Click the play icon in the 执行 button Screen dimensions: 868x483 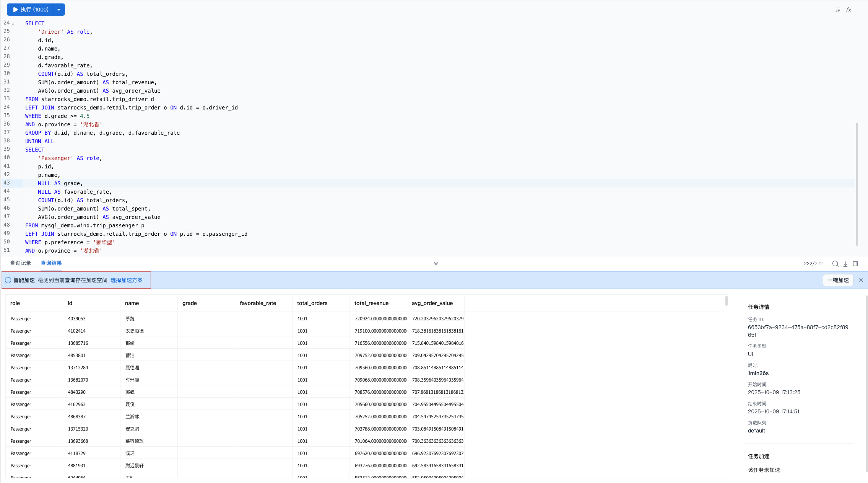pyautogui.click(x=16, y=10)
